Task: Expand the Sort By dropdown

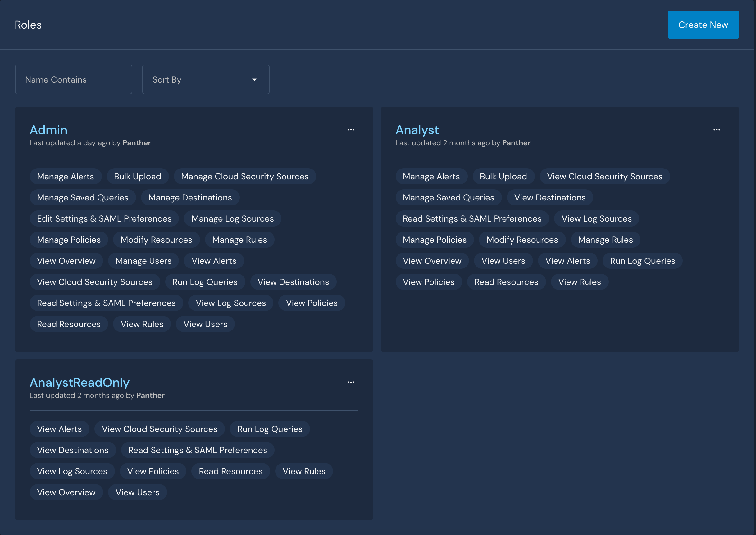Action: tap(205, 79)
